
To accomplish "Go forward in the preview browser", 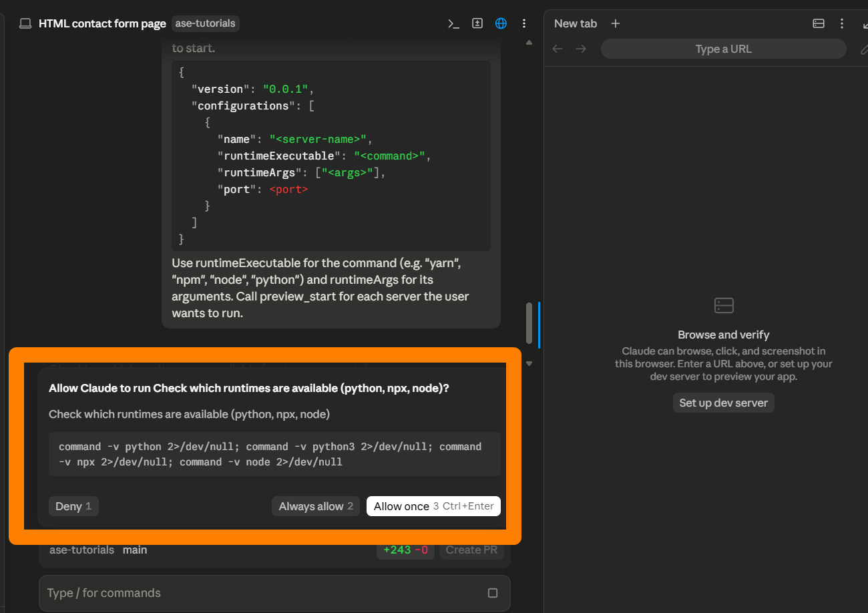I will coord(581,49).
